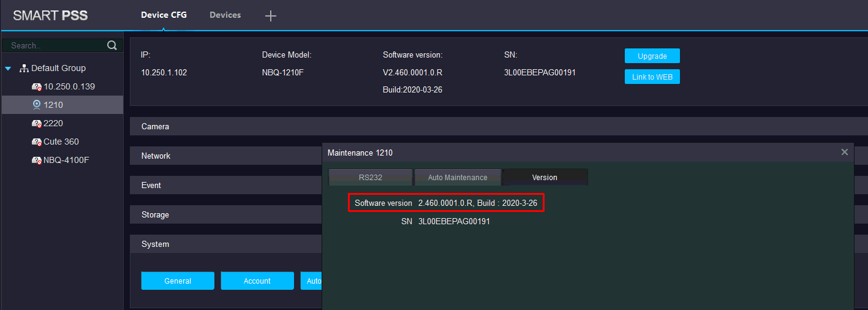Open the Auto Maintenance tab
Image resolution: width=868 pixels, height=310 pixels.
(458, 177)
